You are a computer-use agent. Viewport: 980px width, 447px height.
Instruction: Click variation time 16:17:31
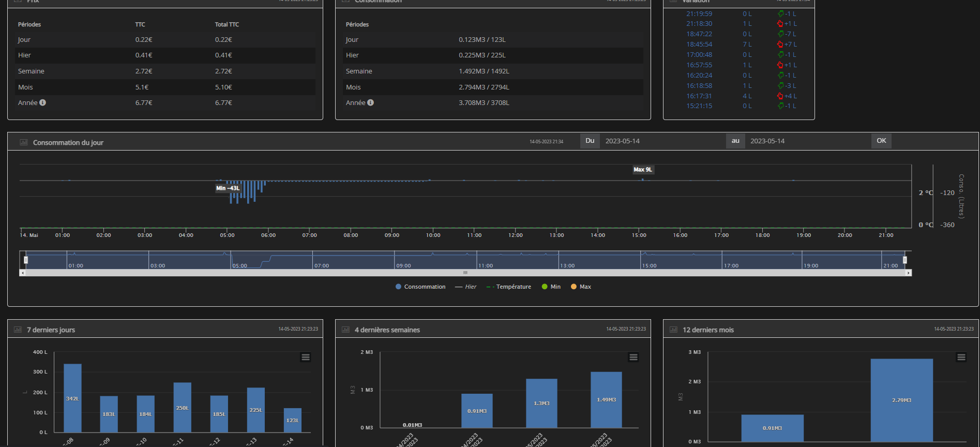[699, 96]
